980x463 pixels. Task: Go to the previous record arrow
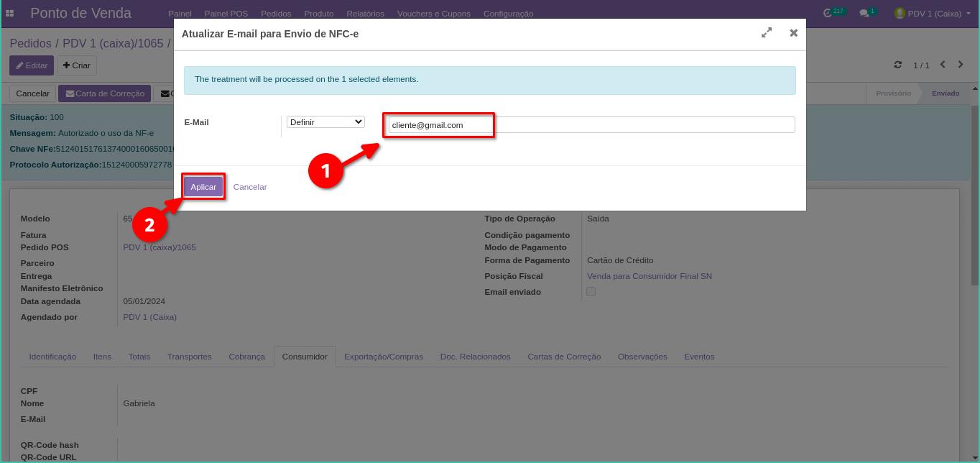point(943,65)
